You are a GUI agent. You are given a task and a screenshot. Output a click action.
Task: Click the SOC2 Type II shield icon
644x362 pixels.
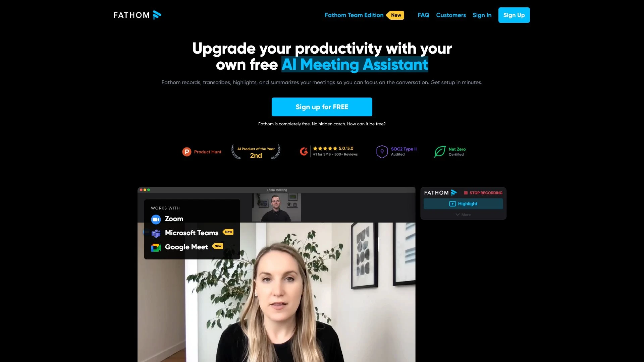[x=382, y=152]
